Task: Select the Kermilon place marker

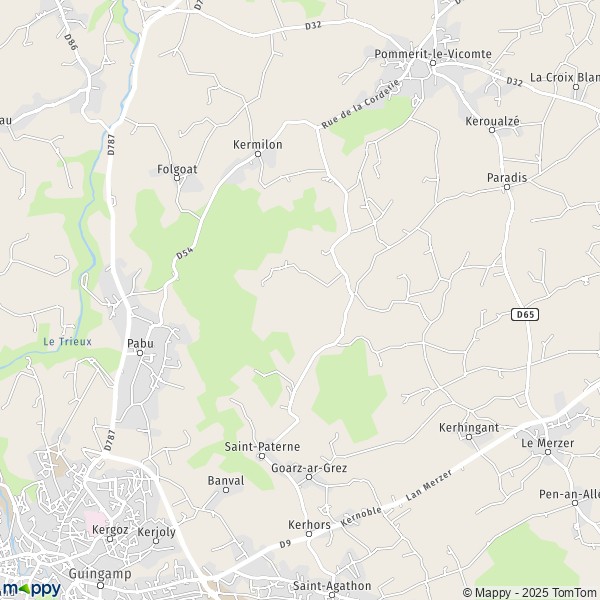Action: tap(258, 154)
